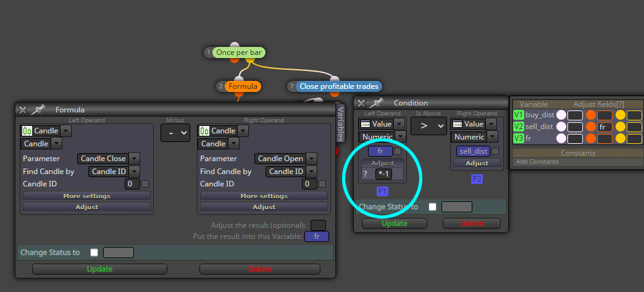Screen dimensions: 644x292
Task: Click the P2 badge under Right Operand
Action: [x=477, y=179]
